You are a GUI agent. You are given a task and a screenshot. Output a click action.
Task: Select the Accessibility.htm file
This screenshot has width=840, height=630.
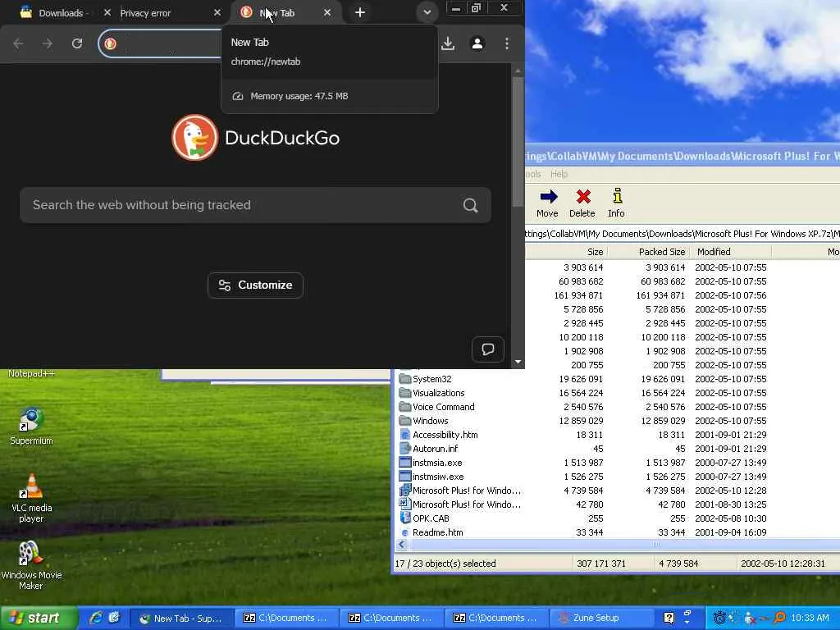point(445,435)
